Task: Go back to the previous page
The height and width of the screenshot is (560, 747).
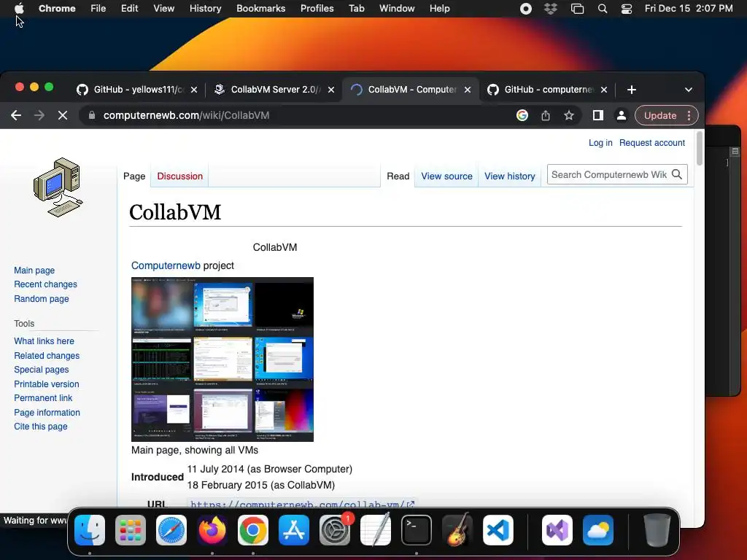Action: pos(16,115)
